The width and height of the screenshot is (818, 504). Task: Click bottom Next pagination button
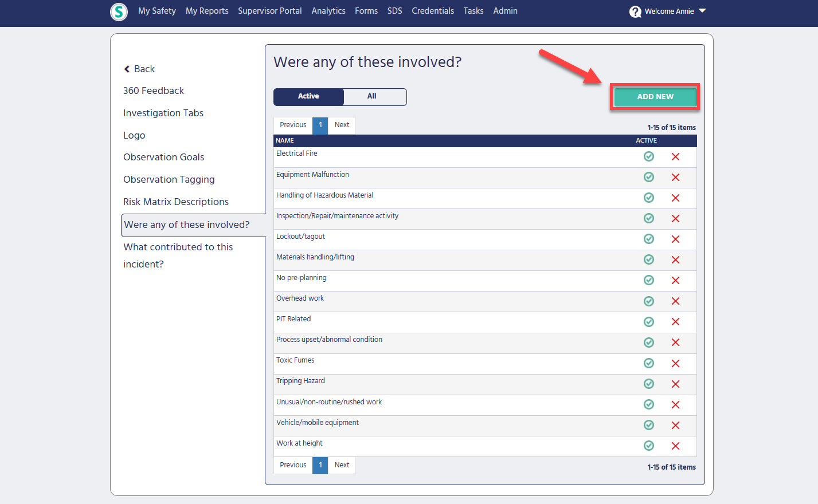click(x=342, y=466)
